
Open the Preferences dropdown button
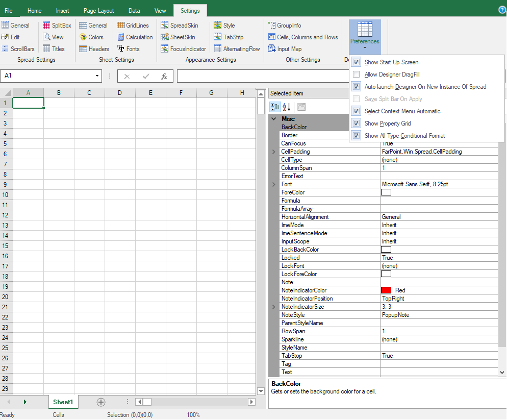coord(365,36)
